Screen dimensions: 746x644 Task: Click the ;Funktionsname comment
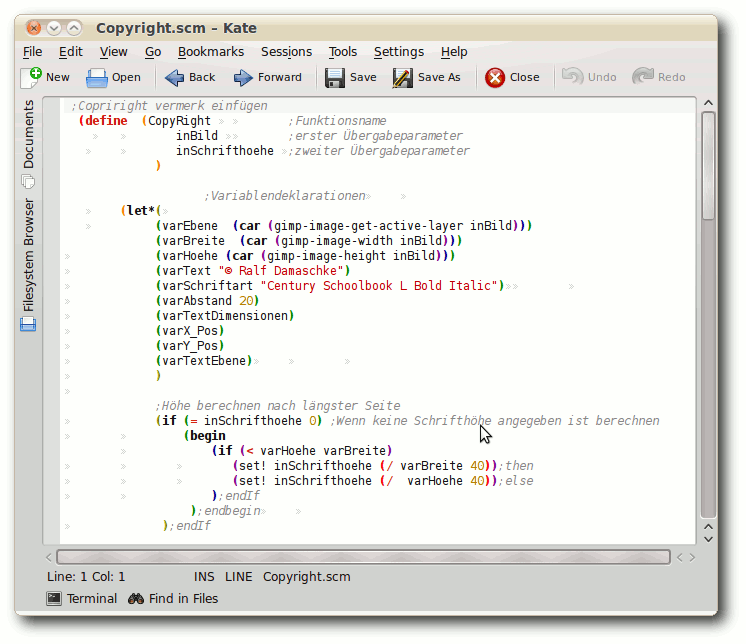[337, 121]
